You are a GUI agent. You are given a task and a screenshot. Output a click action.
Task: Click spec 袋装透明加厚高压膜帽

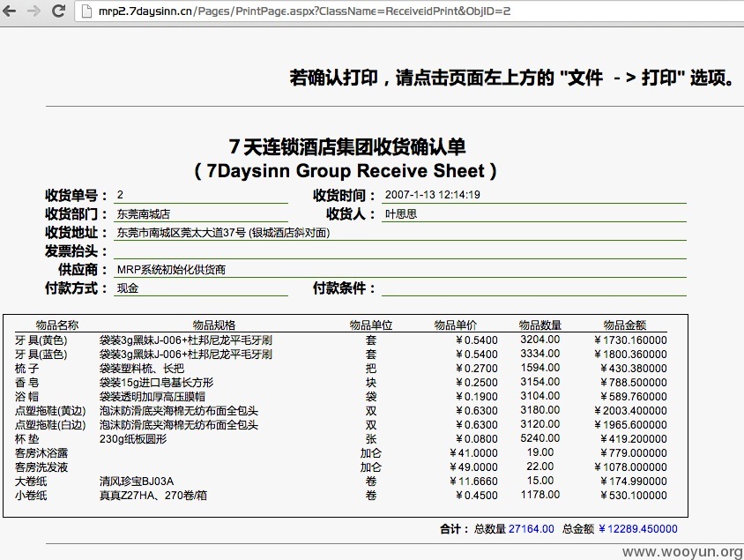[x=153, y=397]
